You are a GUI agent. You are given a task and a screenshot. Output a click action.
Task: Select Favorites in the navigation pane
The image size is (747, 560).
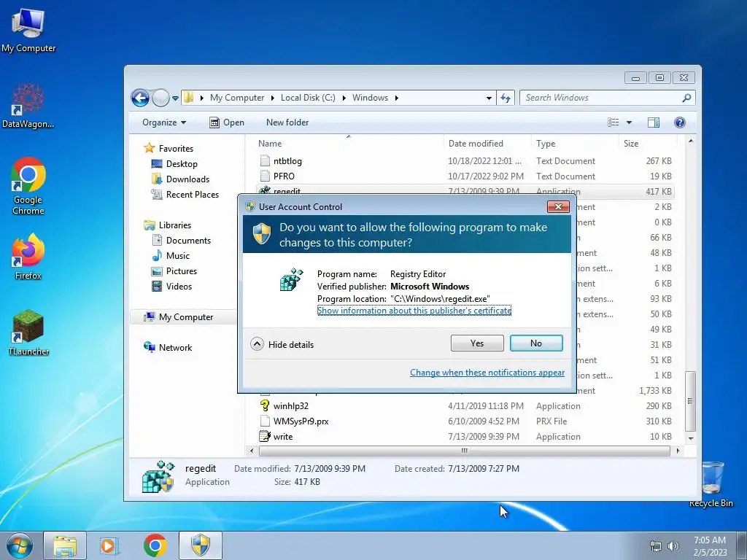click(x=176, y=149)
